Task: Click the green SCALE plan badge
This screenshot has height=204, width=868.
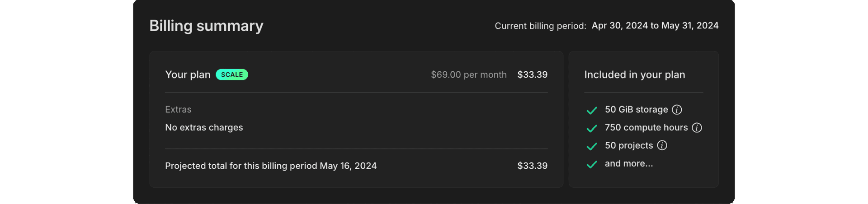Action: click(231, 74)
